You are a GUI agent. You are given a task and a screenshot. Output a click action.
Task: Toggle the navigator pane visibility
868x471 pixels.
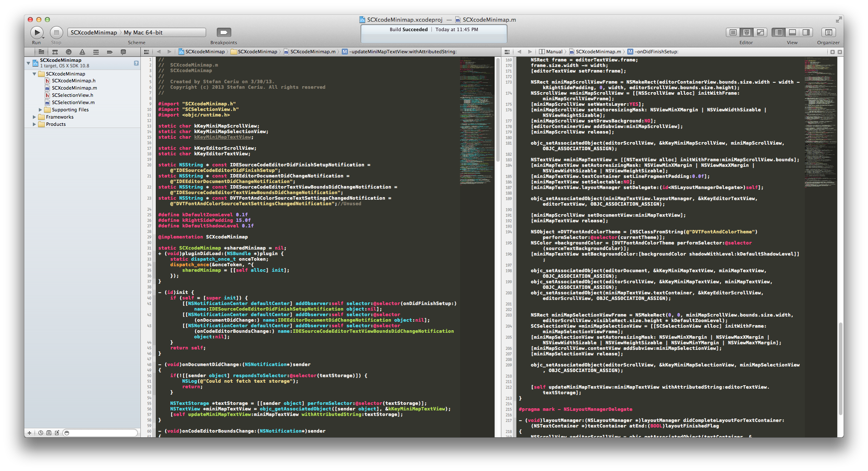pyautogui.click(x=779, y=32)
